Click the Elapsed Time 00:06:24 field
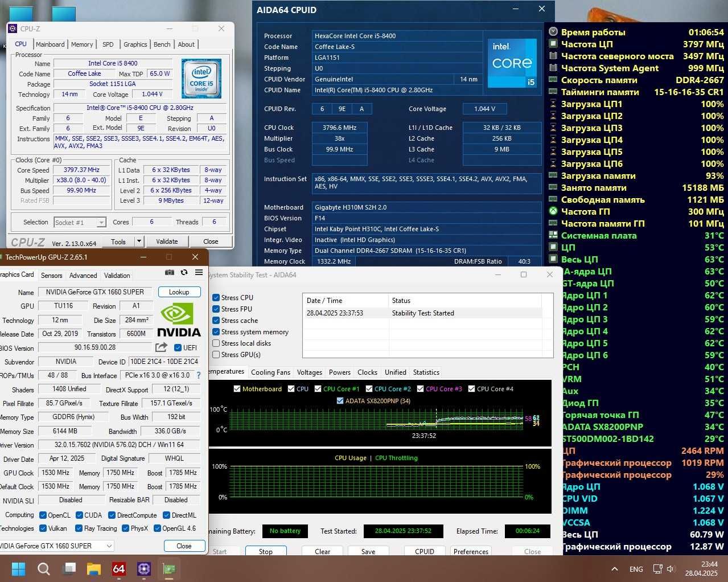 click(x=527, y=531)
